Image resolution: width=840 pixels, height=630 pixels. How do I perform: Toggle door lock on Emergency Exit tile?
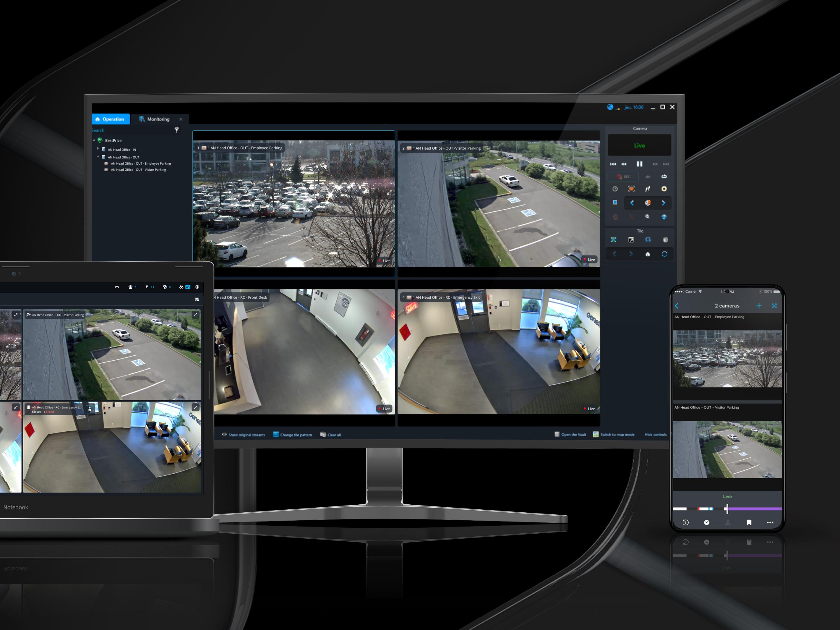90,409
